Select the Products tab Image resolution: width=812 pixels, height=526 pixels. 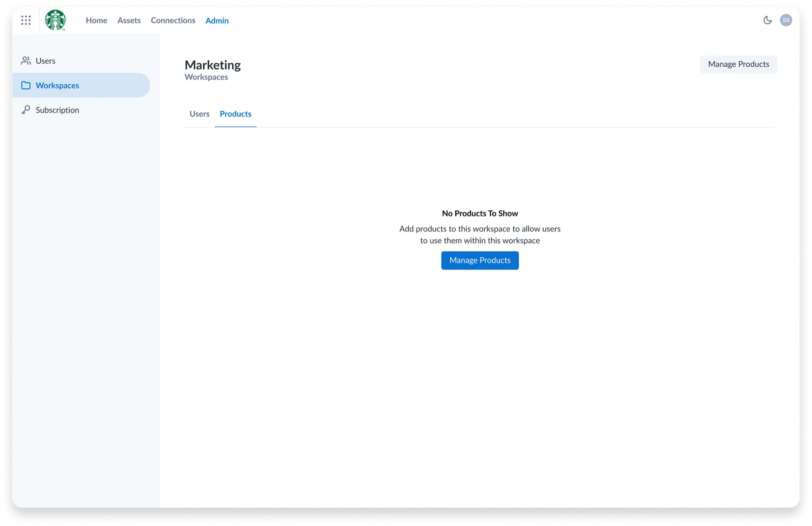coord(235,114)
